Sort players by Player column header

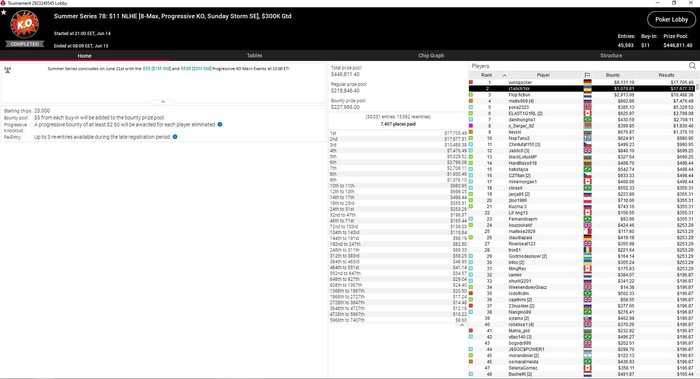click(x=543, y=75)
